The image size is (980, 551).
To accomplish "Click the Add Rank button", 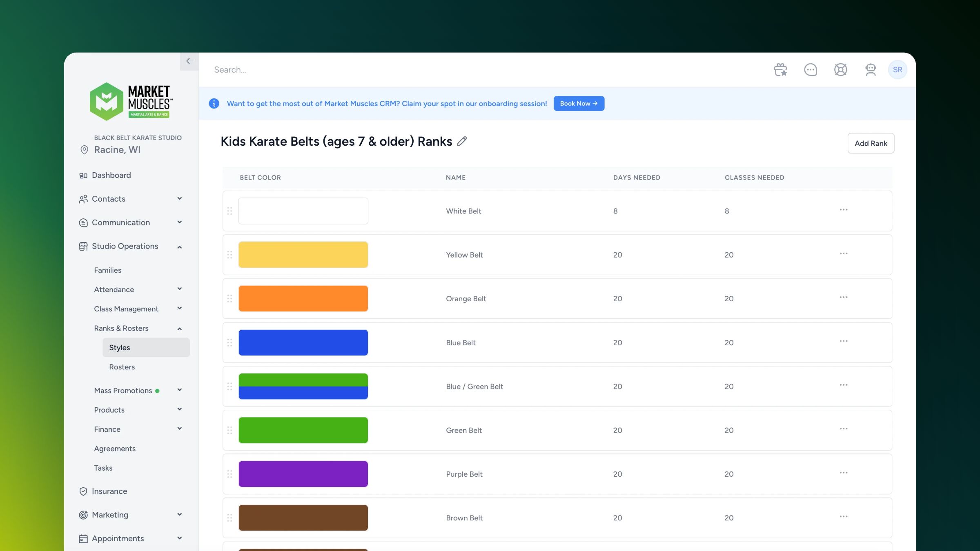I will [x=871, y=143].
